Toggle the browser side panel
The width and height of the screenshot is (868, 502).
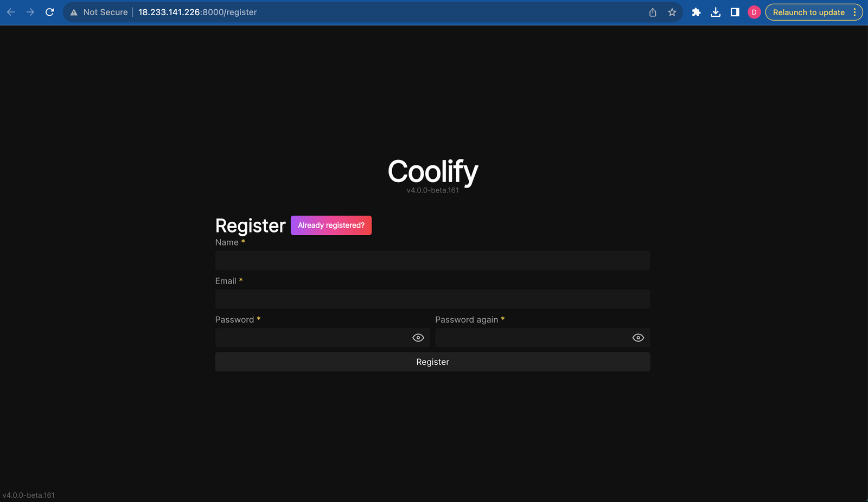point(735,12)
